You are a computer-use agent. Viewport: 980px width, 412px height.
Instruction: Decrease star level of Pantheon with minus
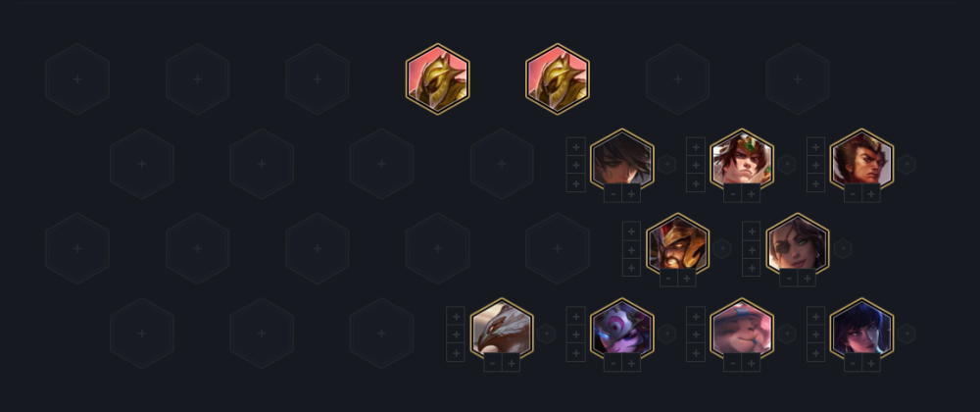668,279
